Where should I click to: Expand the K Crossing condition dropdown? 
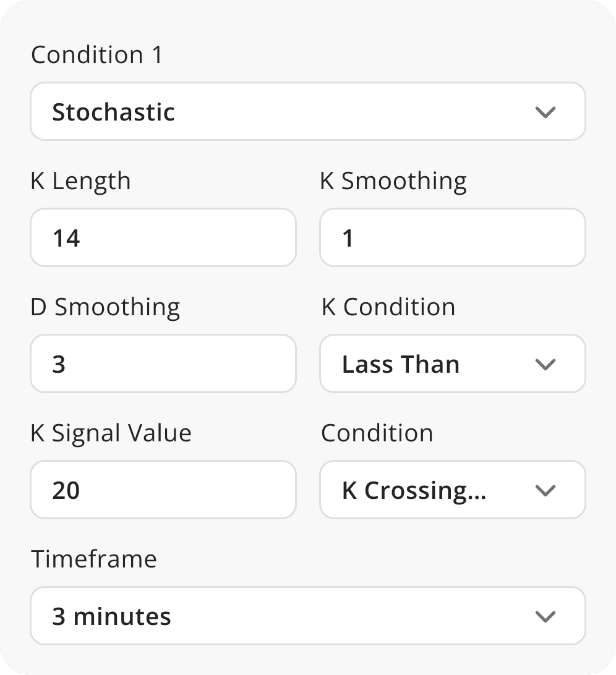(451, 490)
